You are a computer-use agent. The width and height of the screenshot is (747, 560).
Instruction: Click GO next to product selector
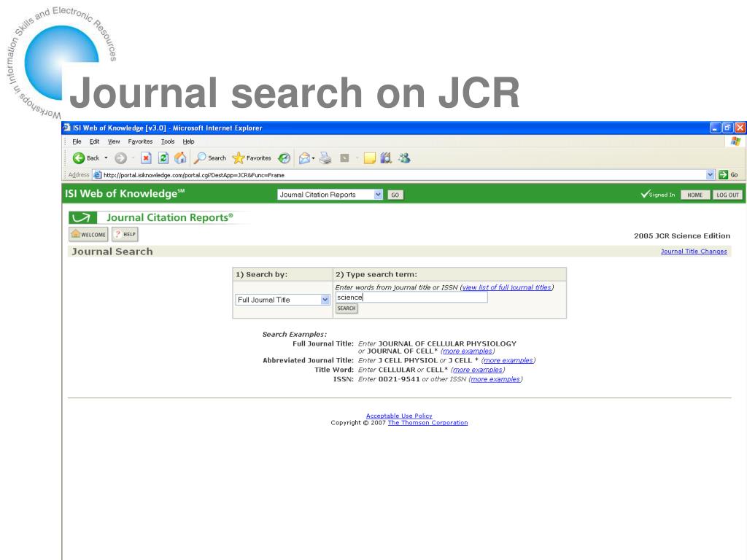395,195
